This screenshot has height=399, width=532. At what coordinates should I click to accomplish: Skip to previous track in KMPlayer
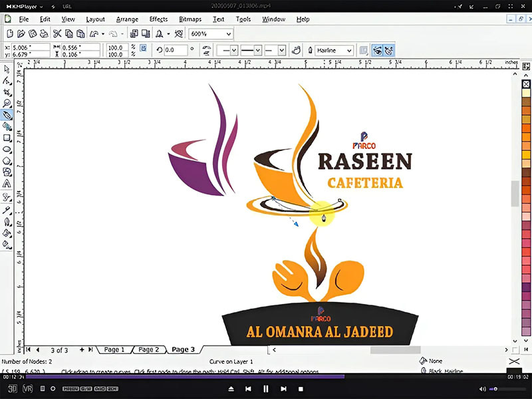[248, 389]
